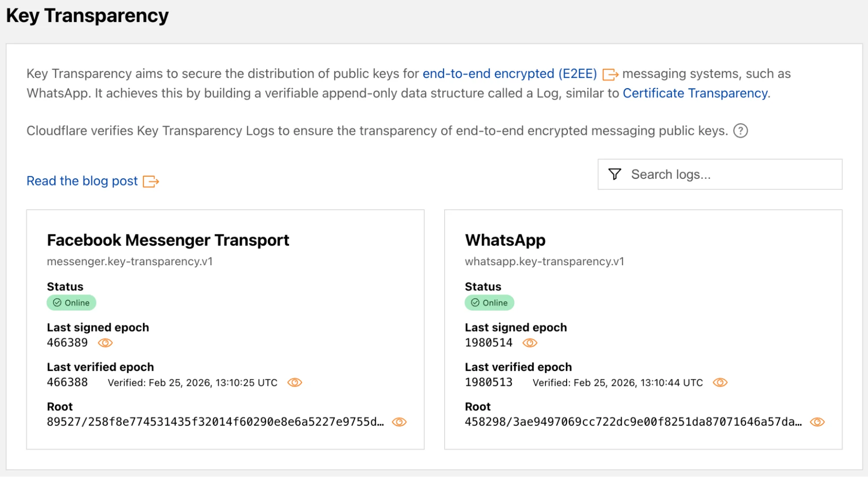Open the "Read the blog post" link

pos(82,181)
